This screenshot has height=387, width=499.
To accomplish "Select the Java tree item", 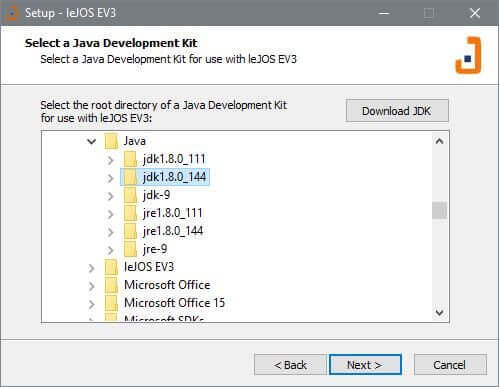I will (x=135, y=141).
